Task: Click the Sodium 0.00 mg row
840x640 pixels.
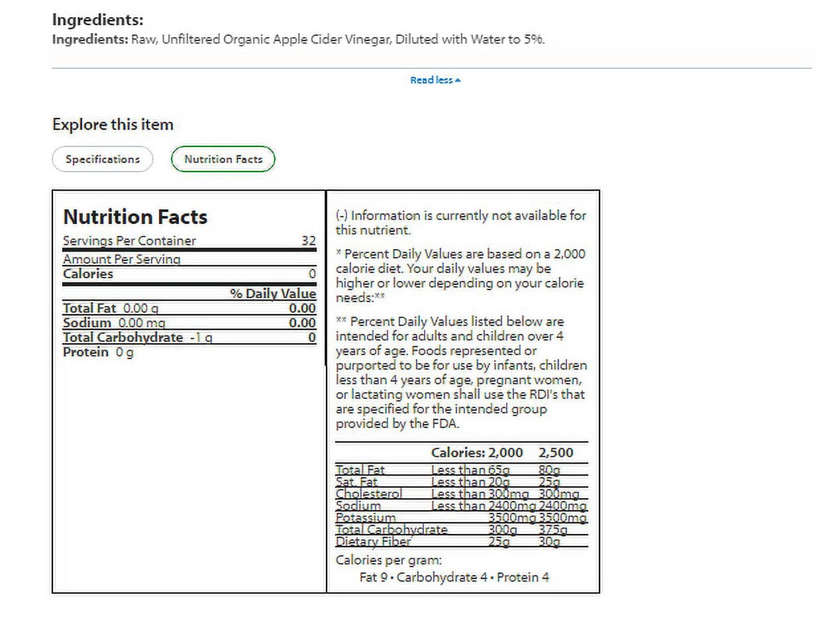Action: click(x=189, y=323)
